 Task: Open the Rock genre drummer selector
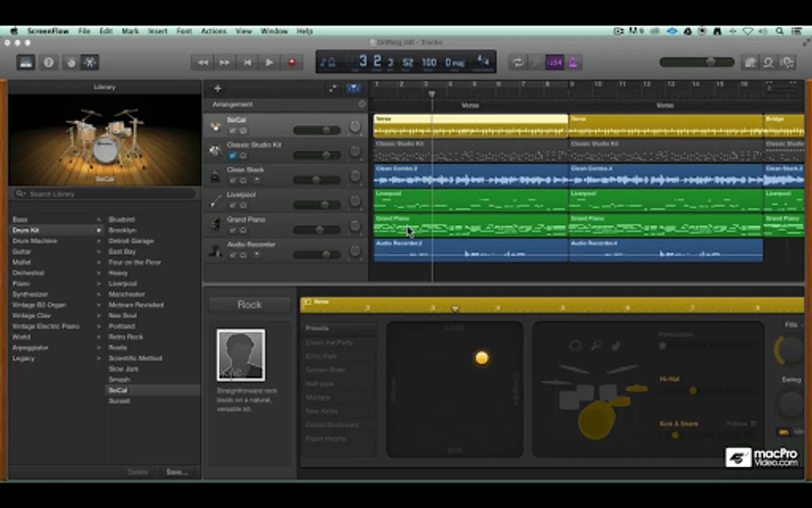pos(249,305)
